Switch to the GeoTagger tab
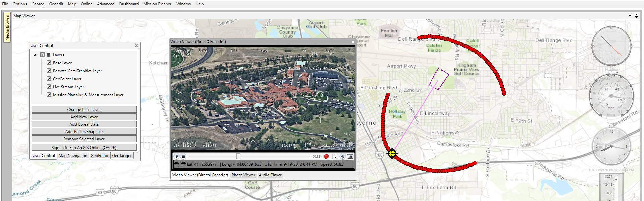The width and height of the screenshot is (644, 201). (122, 156)
